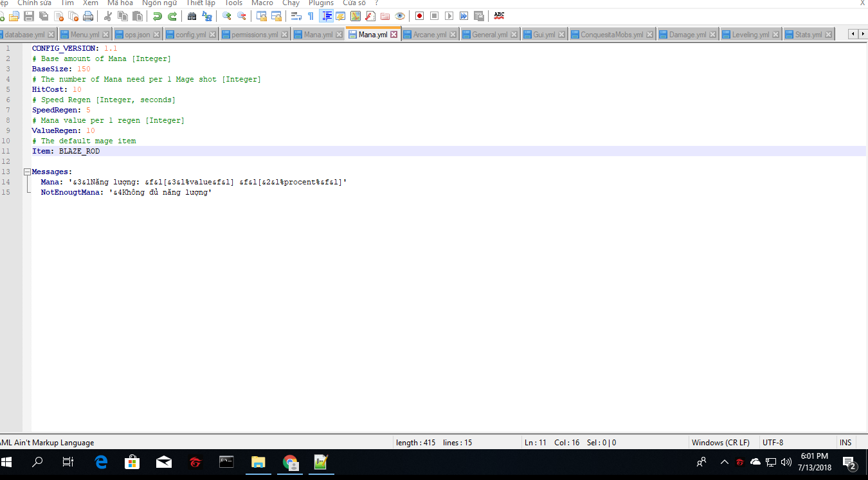Viewport: 868px width, 480px height.
Task: Close the Leveling.yml tab
Action: tap(776, 35)
